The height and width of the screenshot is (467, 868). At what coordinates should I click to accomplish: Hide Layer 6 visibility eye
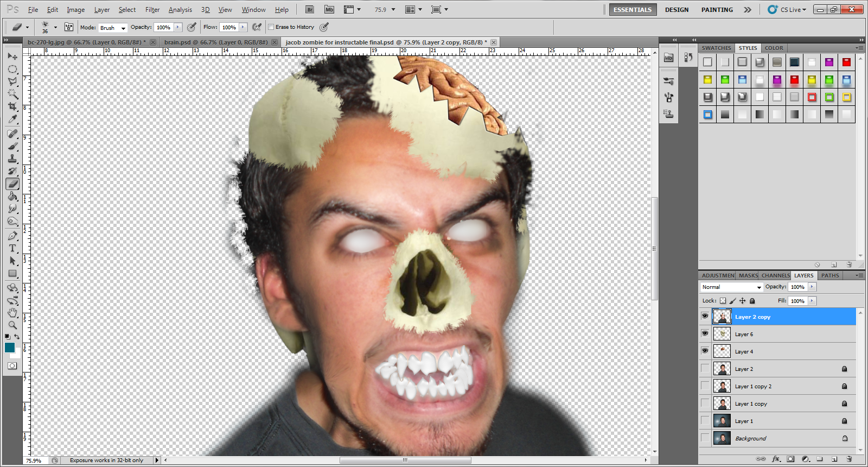click(x=705, y=333)
